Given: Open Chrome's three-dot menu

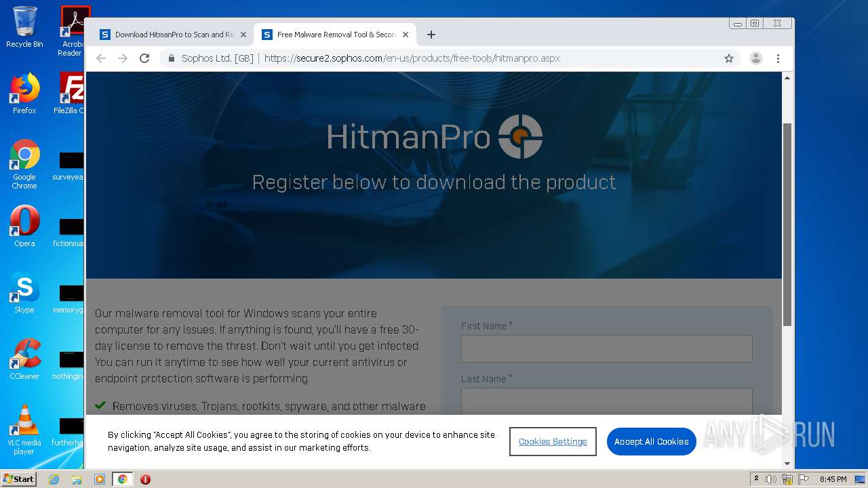Looking at the screenshot, I should (778, 58).
